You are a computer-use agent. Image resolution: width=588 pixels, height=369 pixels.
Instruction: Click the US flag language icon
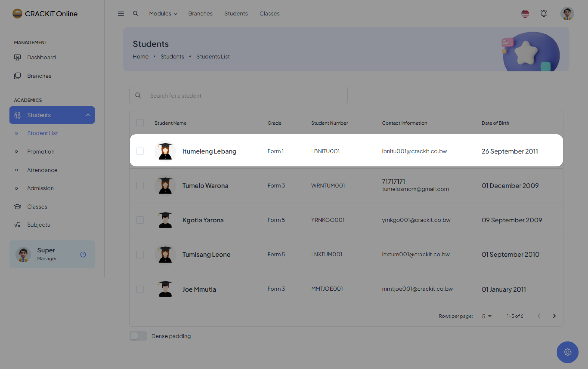tap(525, 14)
